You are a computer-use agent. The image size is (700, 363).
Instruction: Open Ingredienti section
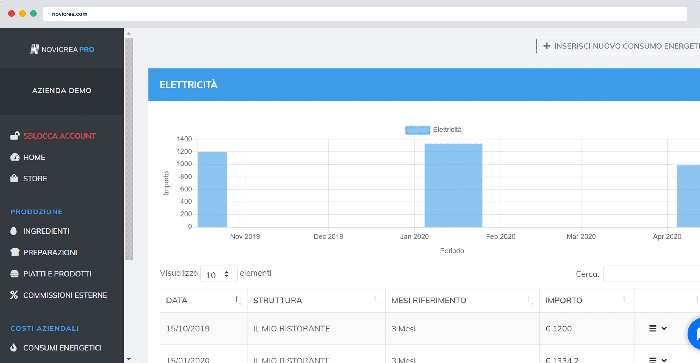coord(46,231)
